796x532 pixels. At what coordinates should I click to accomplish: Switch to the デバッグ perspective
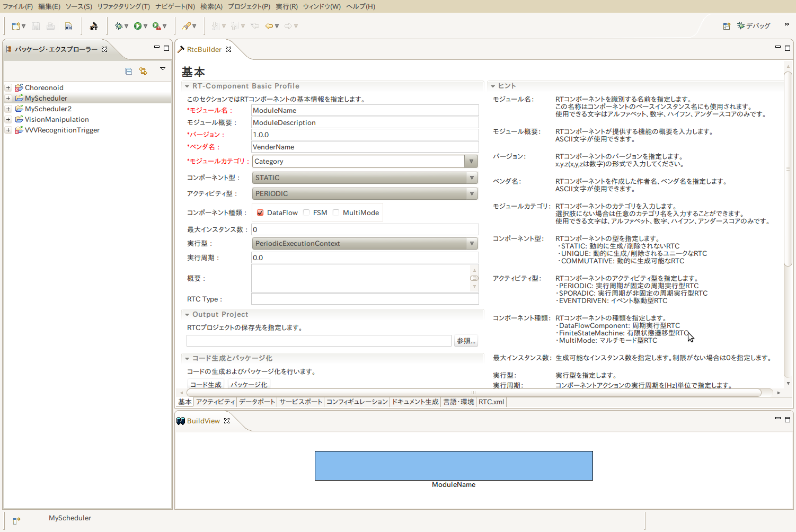pos(754,26)
